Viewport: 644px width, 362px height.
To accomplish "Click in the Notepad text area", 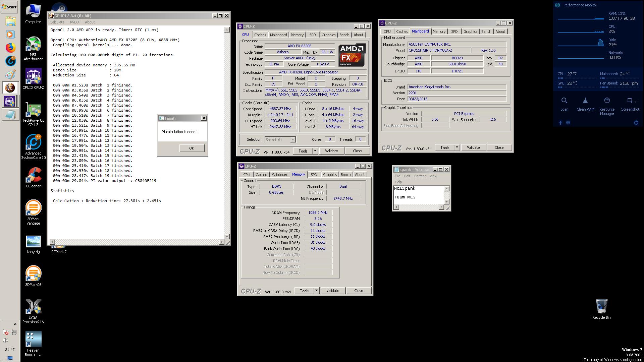I will [x=419, y=195].
